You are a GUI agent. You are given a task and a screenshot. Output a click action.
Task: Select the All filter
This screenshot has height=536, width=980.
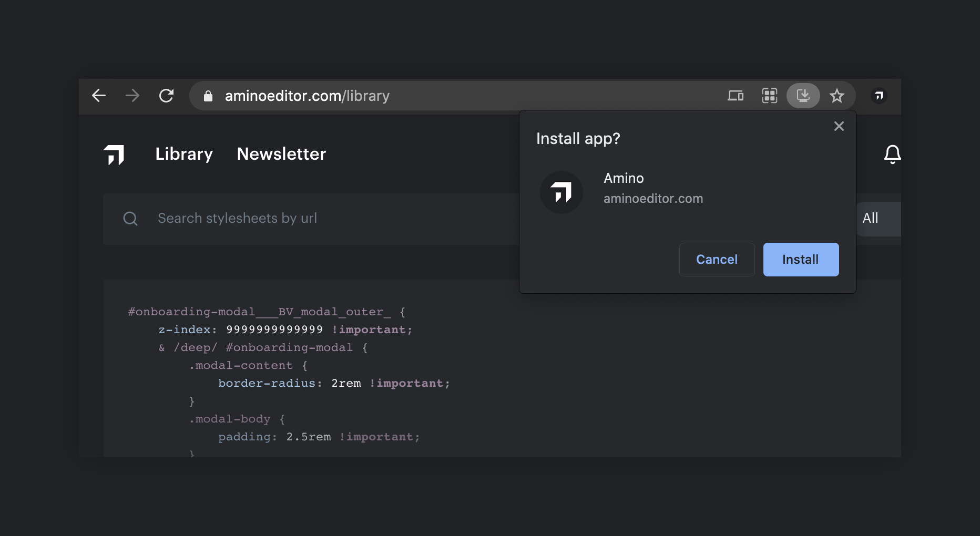878,219
